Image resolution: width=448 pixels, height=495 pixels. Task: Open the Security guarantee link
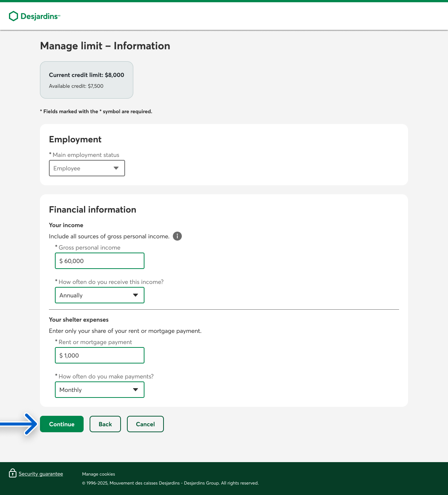coord(41,474)
